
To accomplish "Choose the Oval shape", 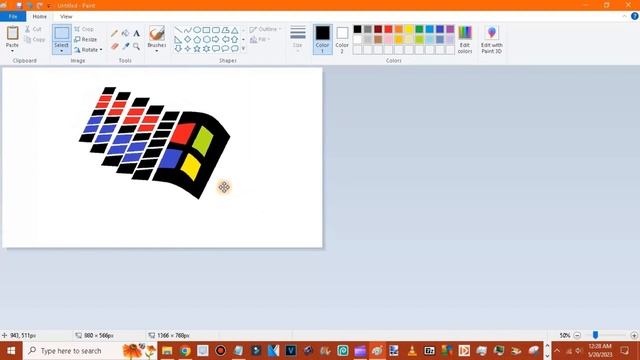I will [197, 30].
